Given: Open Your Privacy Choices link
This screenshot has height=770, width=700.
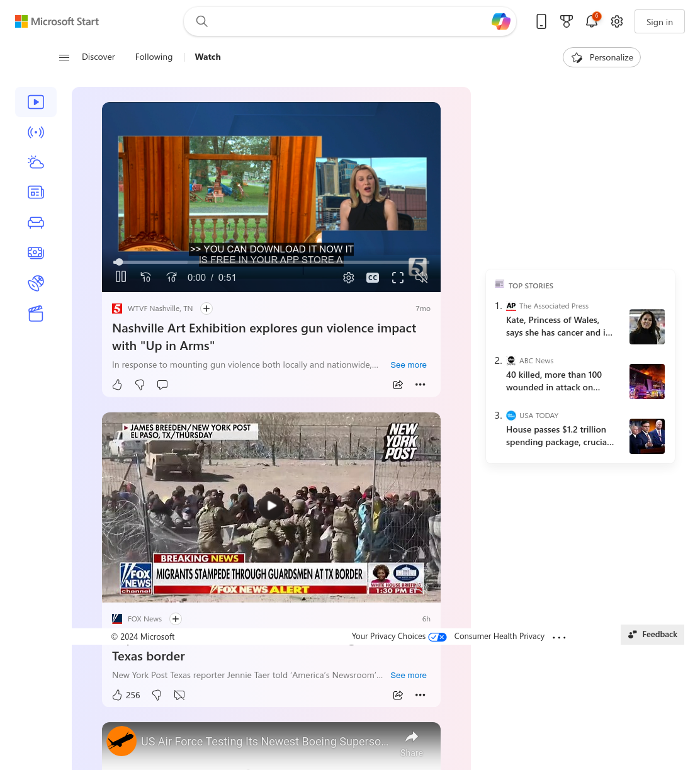Looking at the screenshot, I should (x=399, y=637).
